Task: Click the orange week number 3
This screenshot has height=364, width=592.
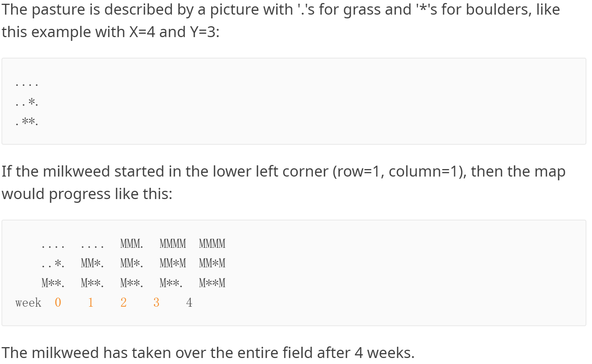Action: [x=156, y=302]
